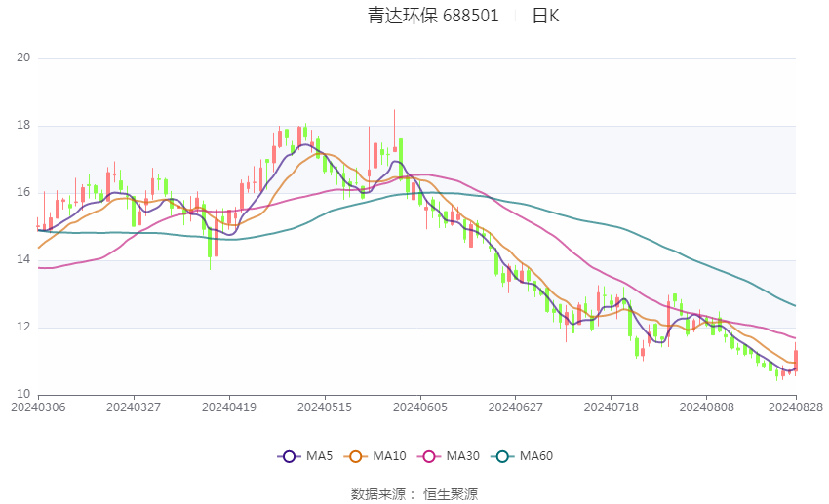
Task: Click y-axis value 18
Action: (x=23, y=125)
